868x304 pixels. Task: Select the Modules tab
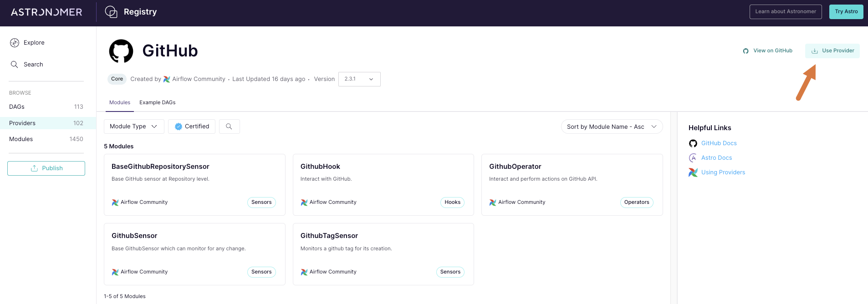[120, 102]
